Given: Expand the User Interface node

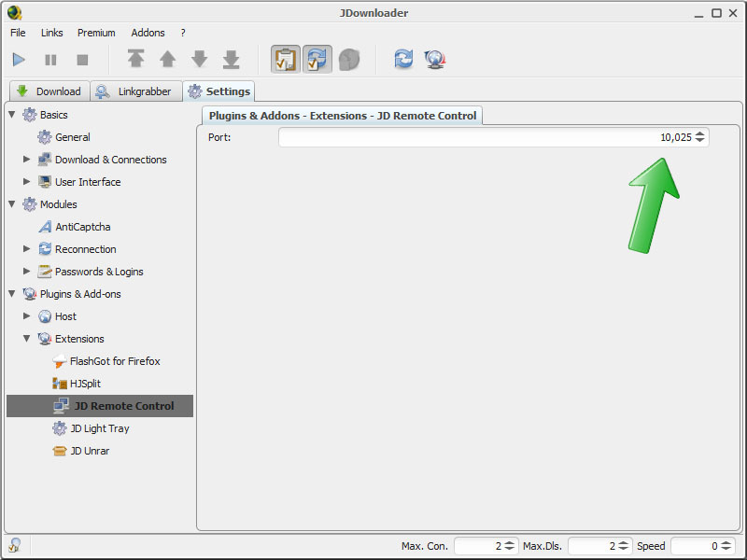Looking at the screenshot, I should pyautogui.click(x=27, y=182).
